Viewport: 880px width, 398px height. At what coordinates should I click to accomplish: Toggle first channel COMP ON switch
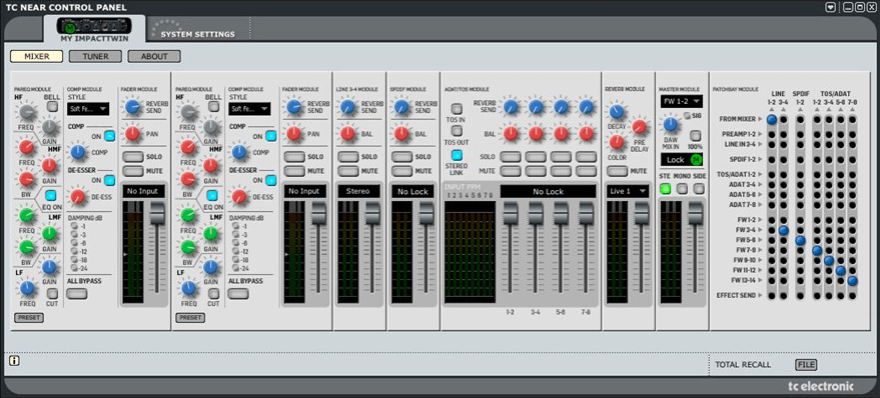(x=109, y=135)
